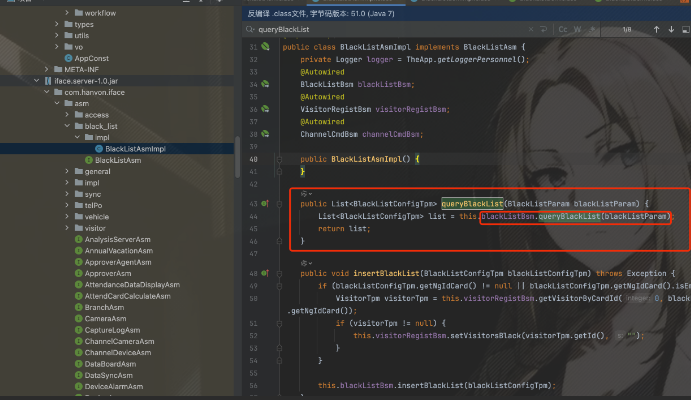
Task: Click project tree vertical scrollbar
Action: pos(238,156)
